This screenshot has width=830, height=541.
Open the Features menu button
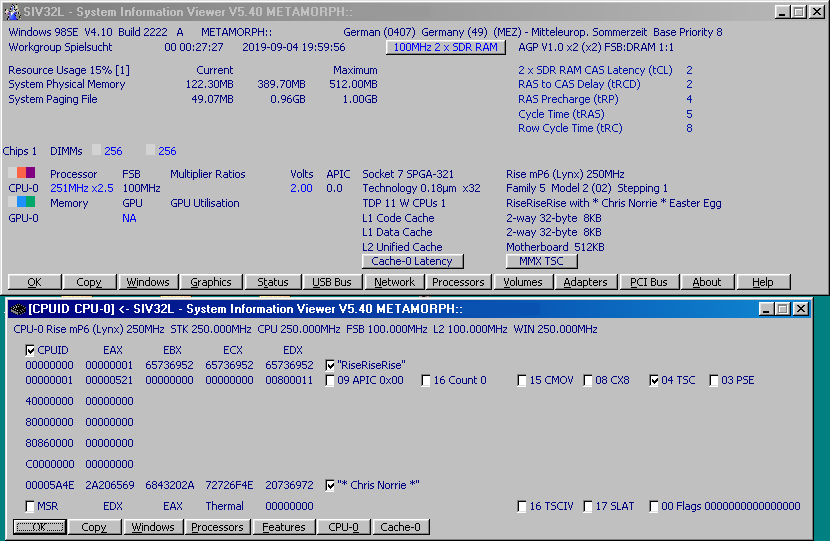284,527
